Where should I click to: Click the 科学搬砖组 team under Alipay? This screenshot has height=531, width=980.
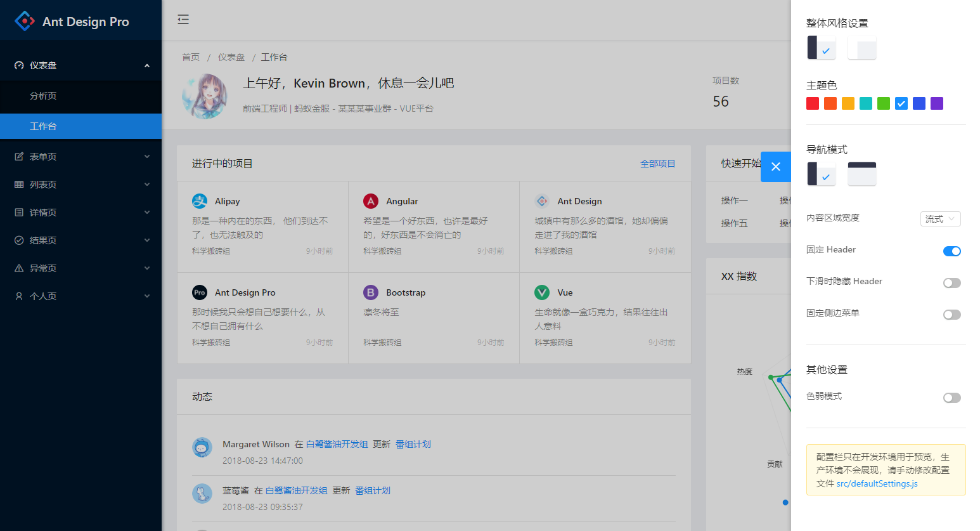point(211,251)
